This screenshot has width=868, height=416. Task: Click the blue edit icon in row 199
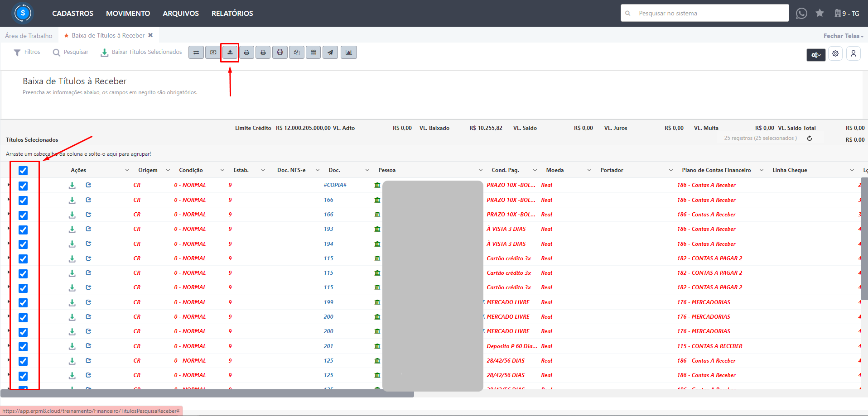coord(89,302)
